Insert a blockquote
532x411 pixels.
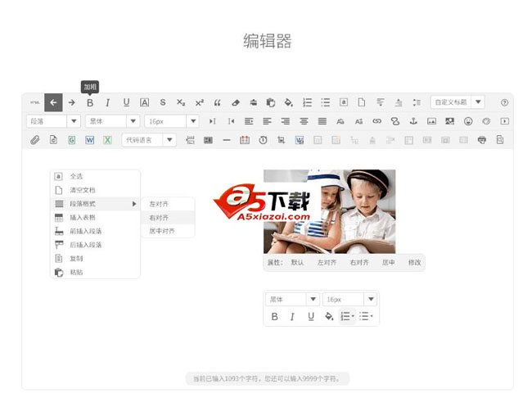click(218, 102)
